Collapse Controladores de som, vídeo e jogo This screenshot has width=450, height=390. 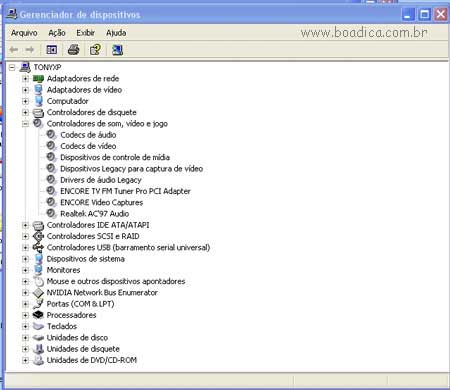point(25,124)
